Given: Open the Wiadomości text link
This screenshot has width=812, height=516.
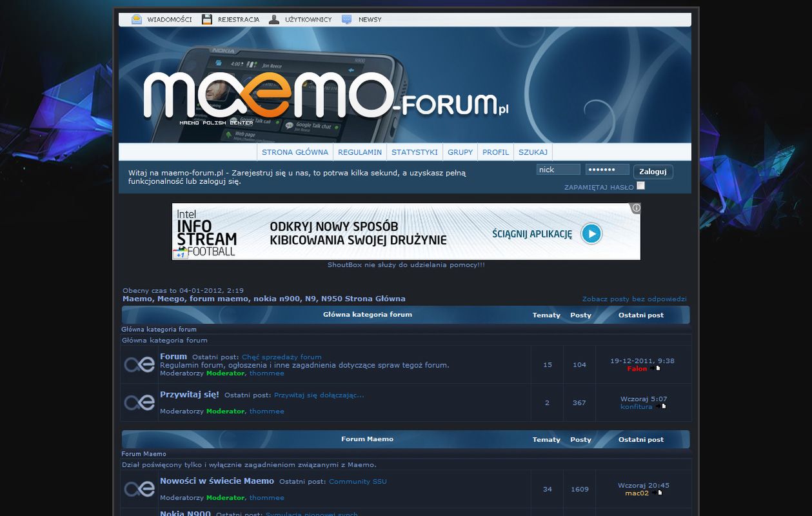Looking at the screenshot, I should click(x=170, y=19).
